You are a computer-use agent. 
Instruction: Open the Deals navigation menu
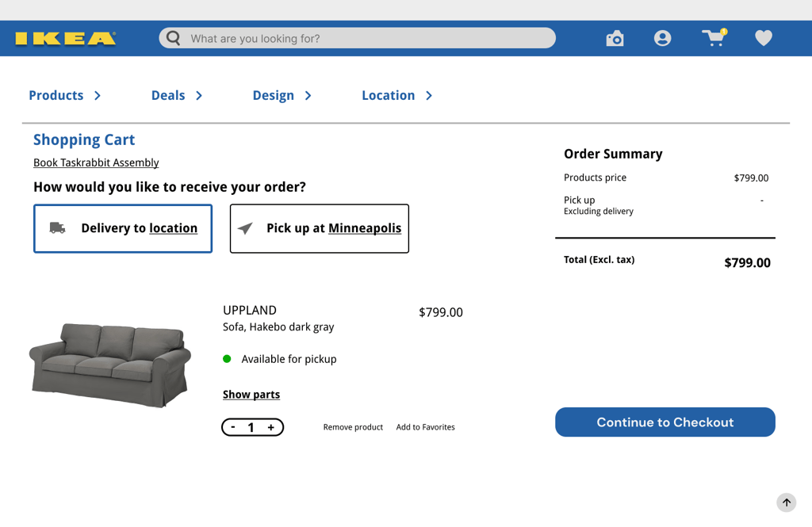pos(168,95)
